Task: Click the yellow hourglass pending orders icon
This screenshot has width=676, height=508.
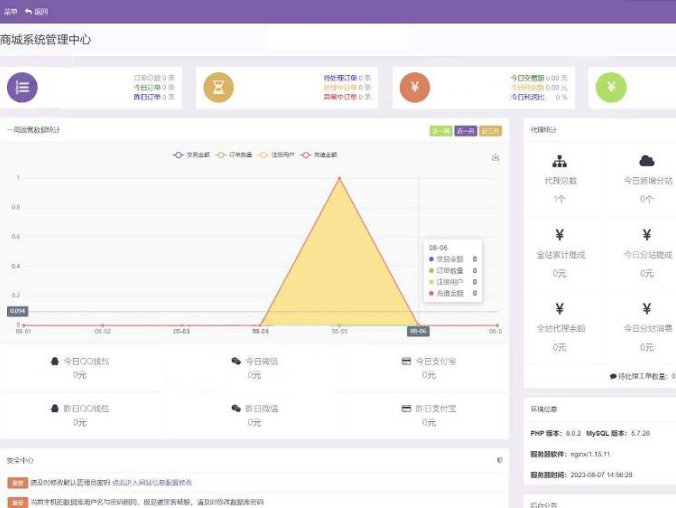Action: (x=219, y=88)
